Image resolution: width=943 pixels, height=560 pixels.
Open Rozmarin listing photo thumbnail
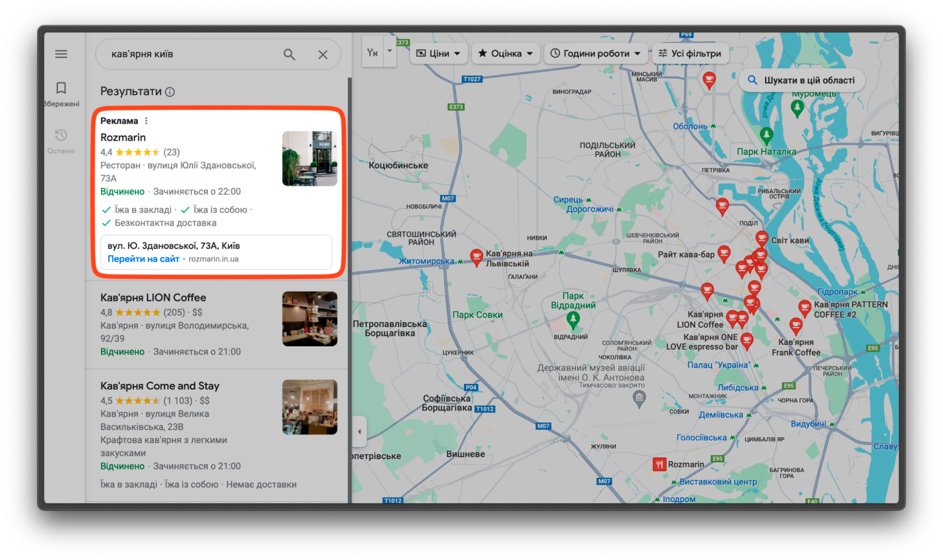pyautogui.click(x=309, y=159)
